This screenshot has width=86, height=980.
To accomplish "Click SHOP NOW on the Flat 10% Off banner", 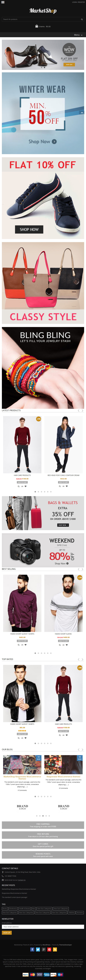I will coord(29,229).
